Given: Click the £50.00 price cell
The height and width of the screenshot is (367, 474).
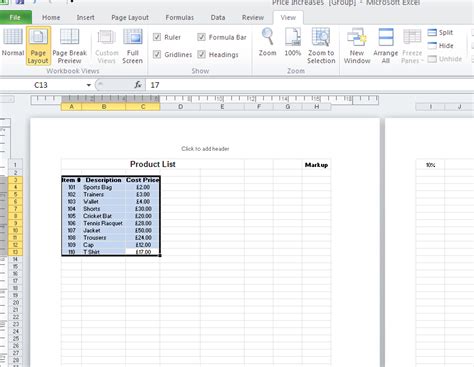Looking at the screenshot, I should point(143,231).
